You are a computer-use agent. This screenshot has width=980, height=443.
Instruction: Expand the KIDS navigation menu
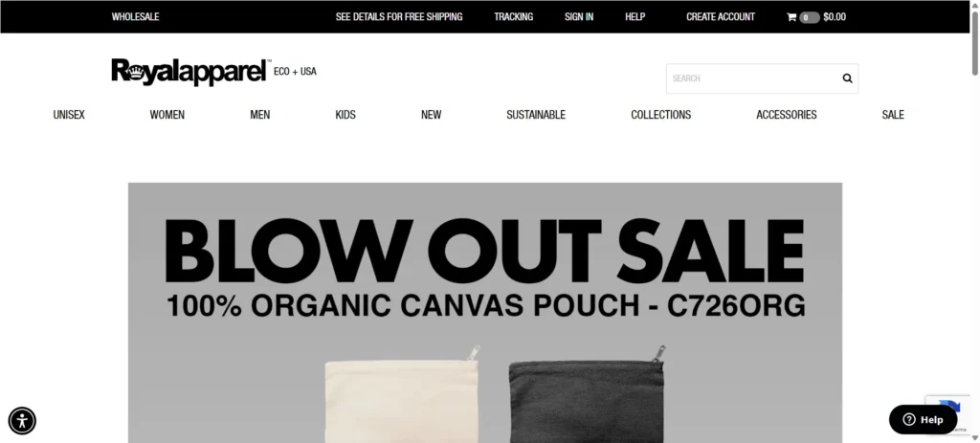click(x=345, y=115)
